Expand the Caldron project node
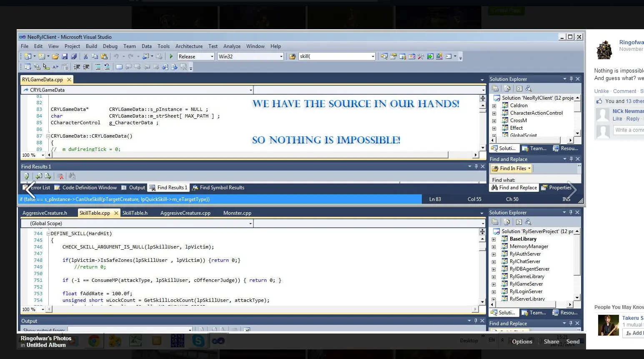This screenshot has width=644, height=359. click(x=494, y=106)
